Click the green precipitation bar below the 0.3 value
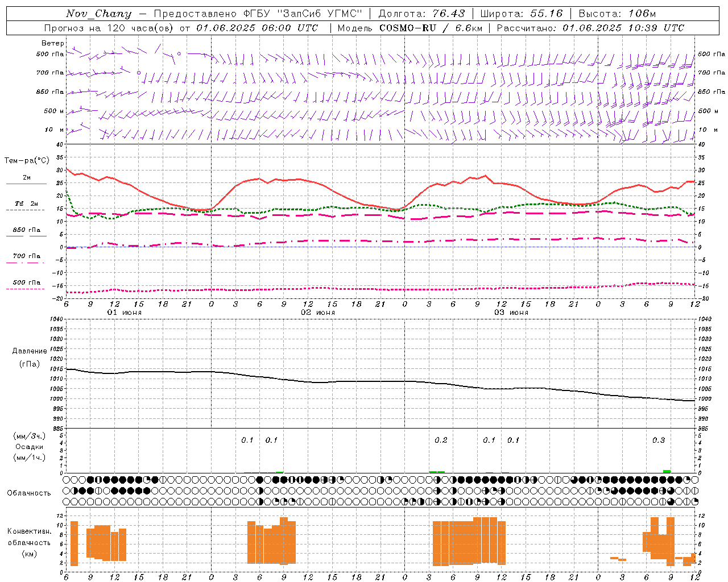The image size is (728, 582). [x=667, y=471]
